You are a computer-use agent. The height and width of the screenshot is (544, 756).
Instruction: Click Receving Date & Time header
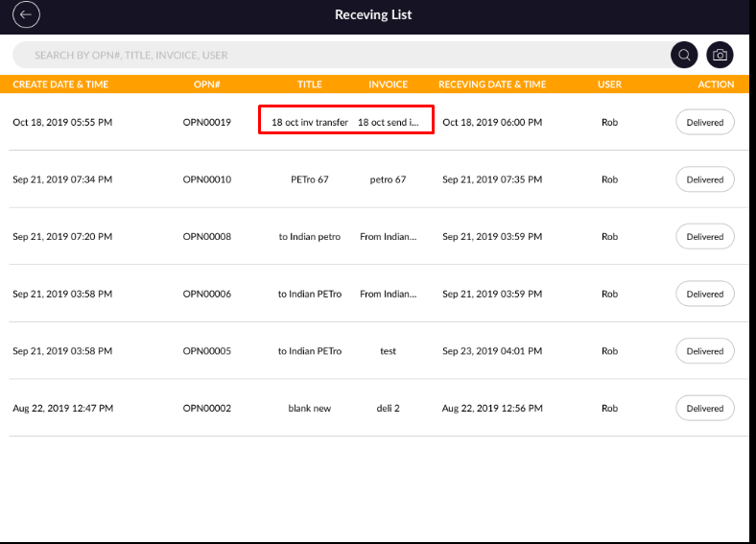pos(492,84)
